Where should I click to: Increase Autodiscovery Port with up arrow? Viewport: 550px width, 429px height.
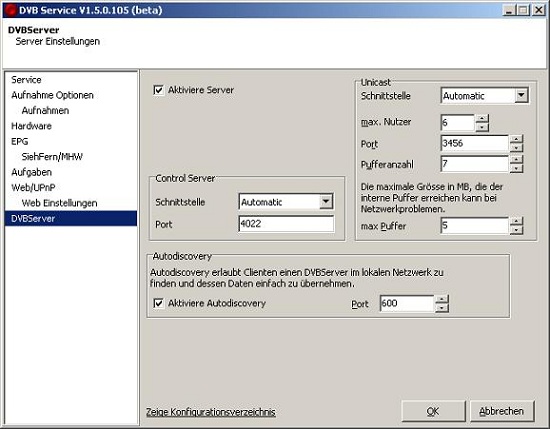(442, 299)
